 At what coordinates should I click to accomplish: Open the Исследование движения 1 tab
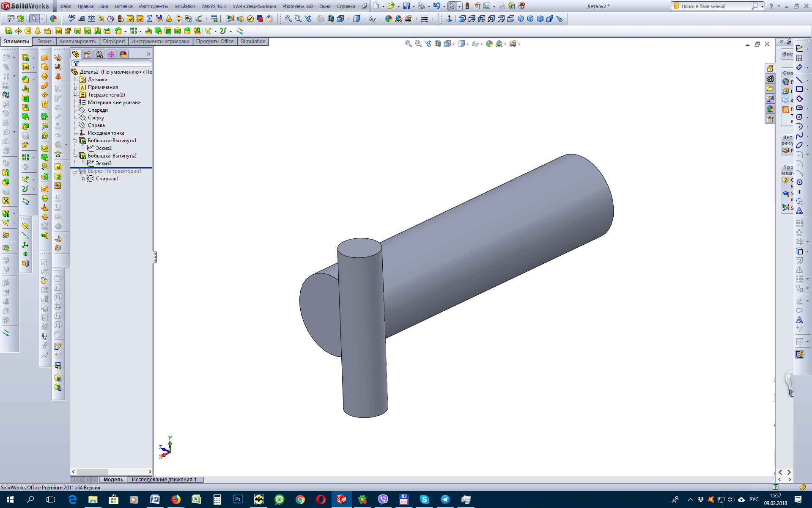point(164,480)
